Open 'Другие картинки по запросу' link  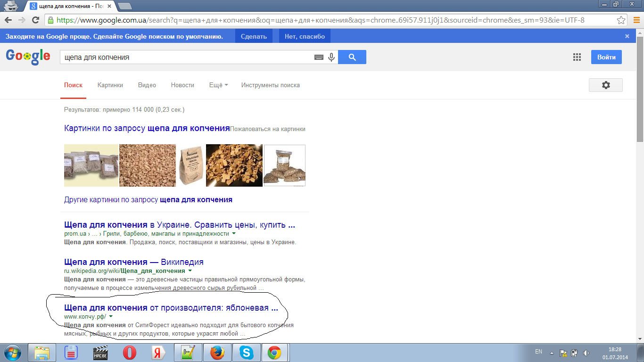click(148, 199)
